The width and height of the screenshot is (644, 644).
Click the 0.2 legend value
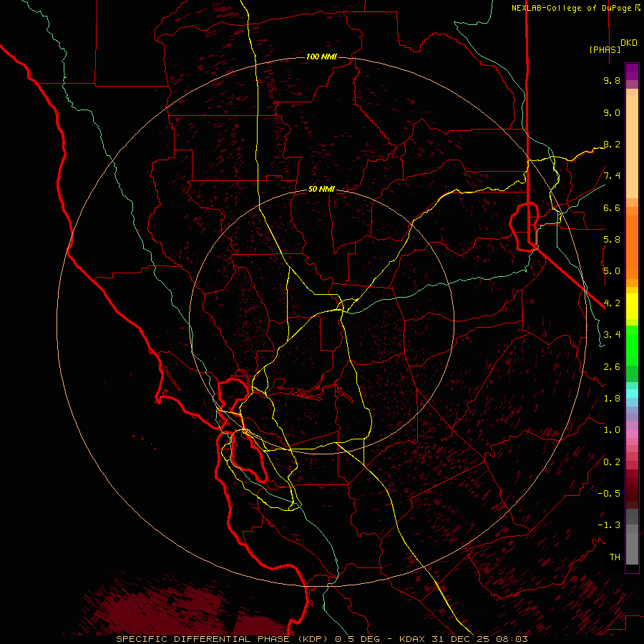612,462
